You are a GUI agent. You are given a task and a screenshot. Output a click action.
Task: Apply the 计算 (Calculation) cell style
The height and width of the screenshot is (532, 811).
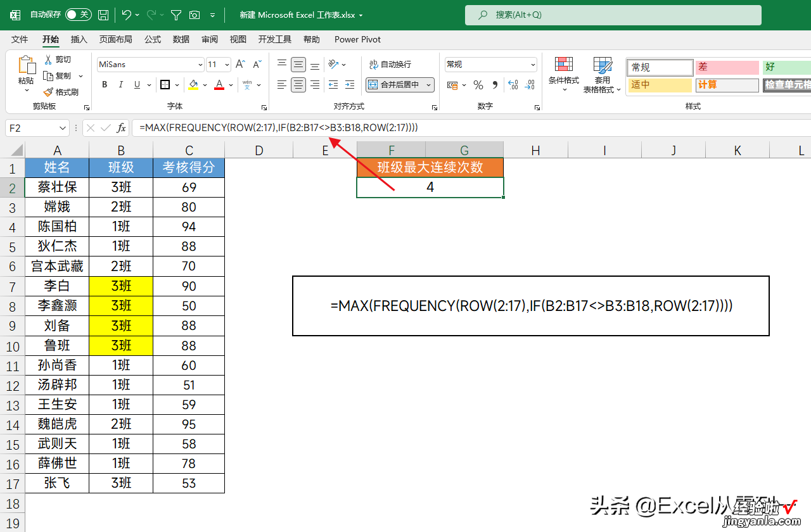tap(727, 85)
